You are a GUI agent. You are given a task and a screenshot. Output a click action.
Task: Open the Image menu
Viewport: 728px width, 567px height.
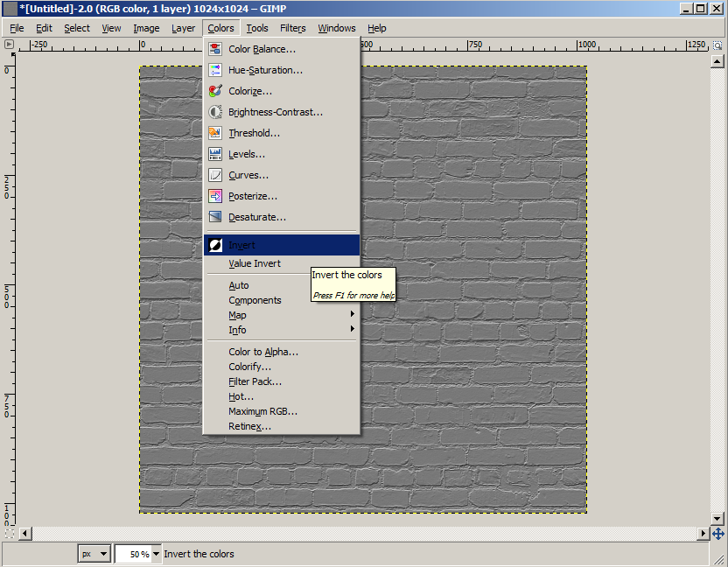tap(146, 28)
